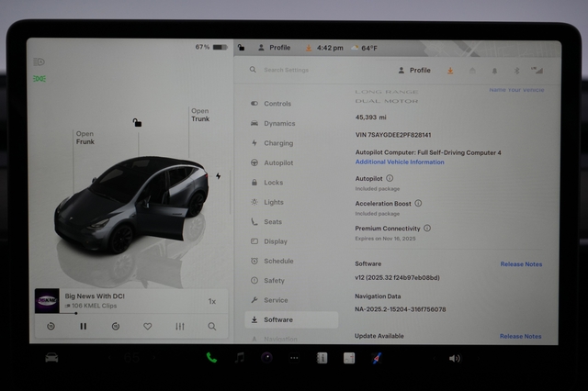Open Seats settings

coord(266,222)
